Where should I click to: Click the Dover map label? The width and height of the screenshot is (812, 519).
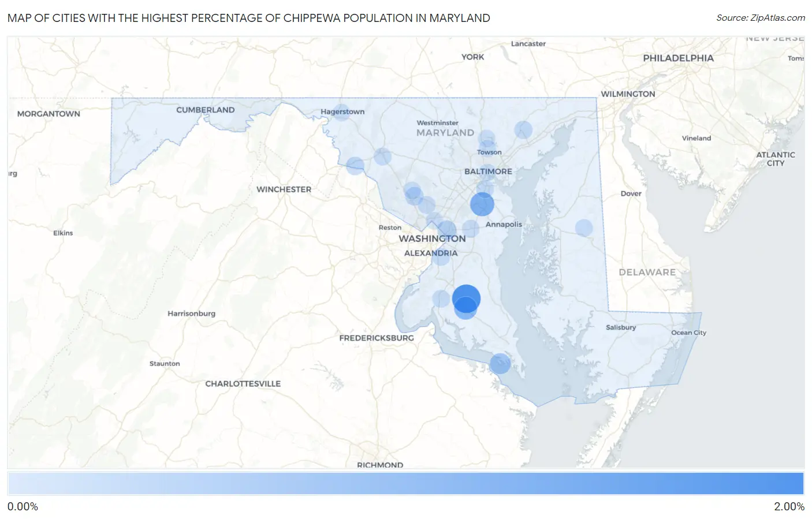631,193
